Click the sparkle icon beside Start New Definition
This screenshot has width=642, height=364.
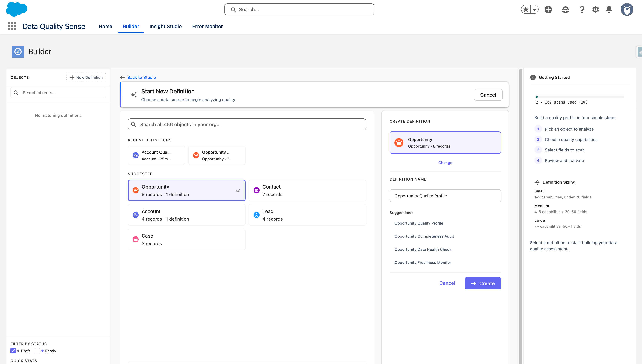(134, 95)
